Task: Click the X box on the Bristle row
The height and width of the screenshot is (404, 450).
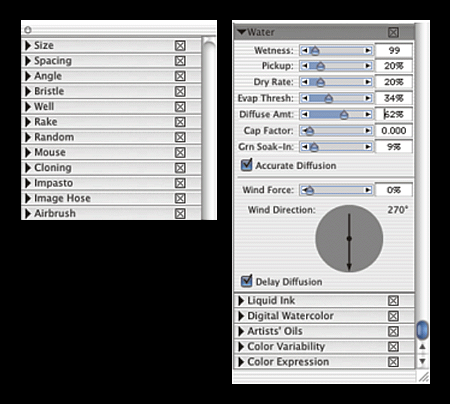Action: 180,91
